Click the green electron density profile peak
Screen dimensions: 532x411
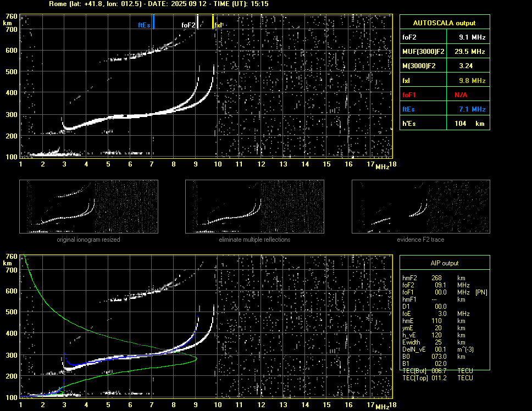click(196, 358)
